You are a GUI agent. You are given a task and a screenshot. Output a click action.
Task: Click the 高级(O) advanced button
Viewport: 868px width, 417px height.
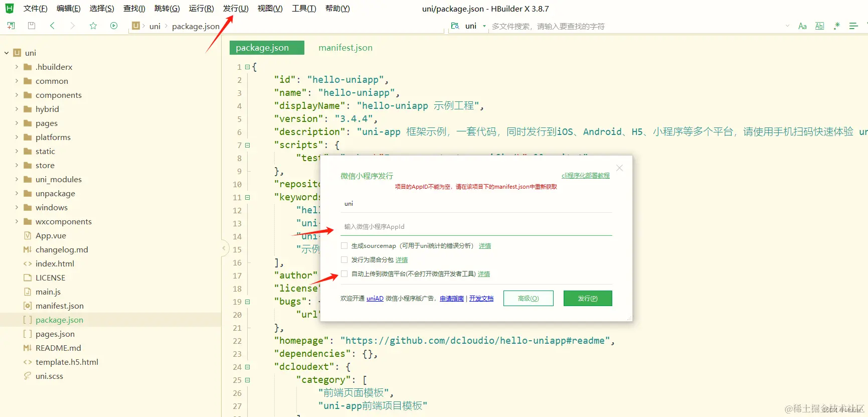point(529,298)
